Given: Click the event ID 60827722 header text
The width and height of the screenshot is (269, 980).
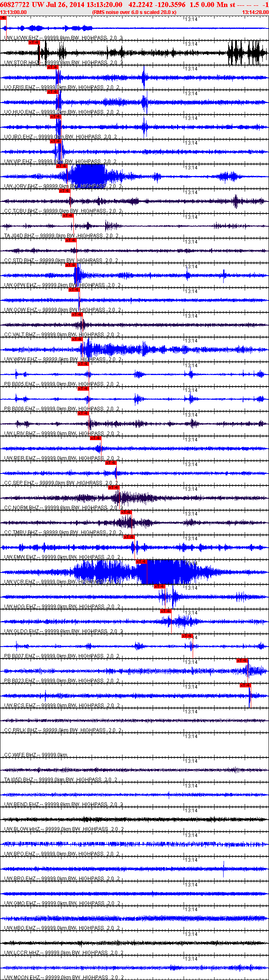Looking at the screenshot, I should point(14,4).
